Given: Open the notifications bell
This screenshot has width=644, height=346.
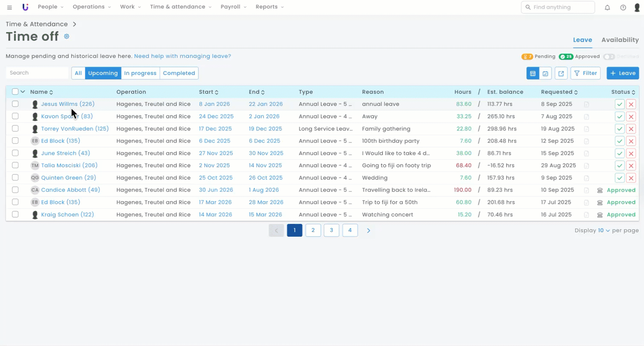Looking at the screenshot, I should [x=607, y=7].
